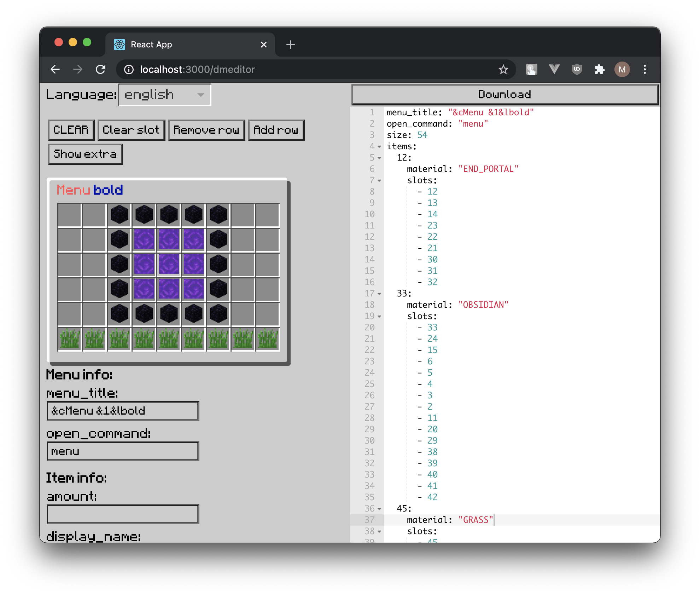700x595 pixels.
Task: Click the site info icon in address bar
Action: tap(129, 69)
